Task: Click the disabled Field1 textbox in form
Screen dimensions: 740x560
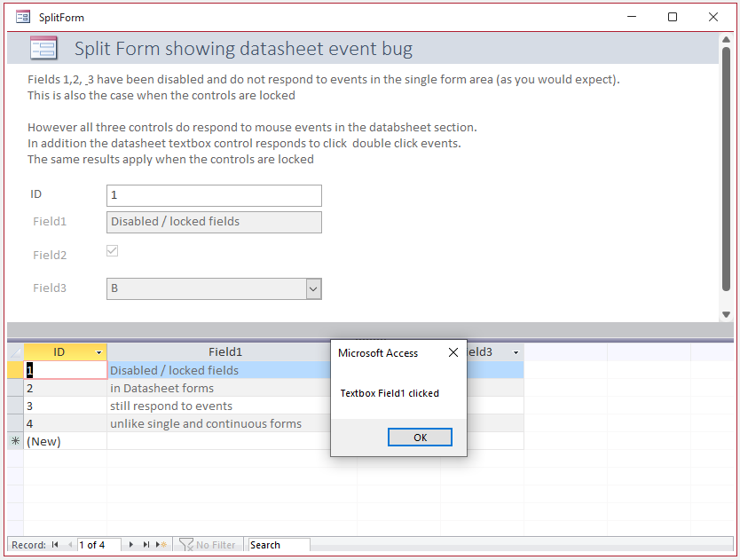Action: (x=214, y=222)
